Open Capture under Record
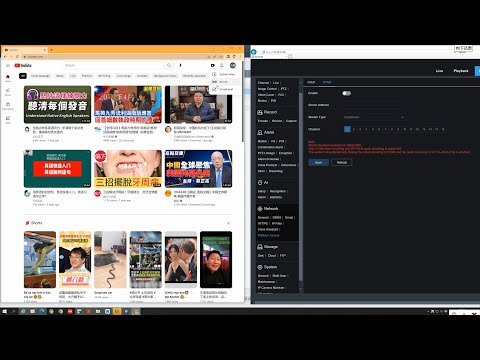480x360 pixels. coord(291,121)
